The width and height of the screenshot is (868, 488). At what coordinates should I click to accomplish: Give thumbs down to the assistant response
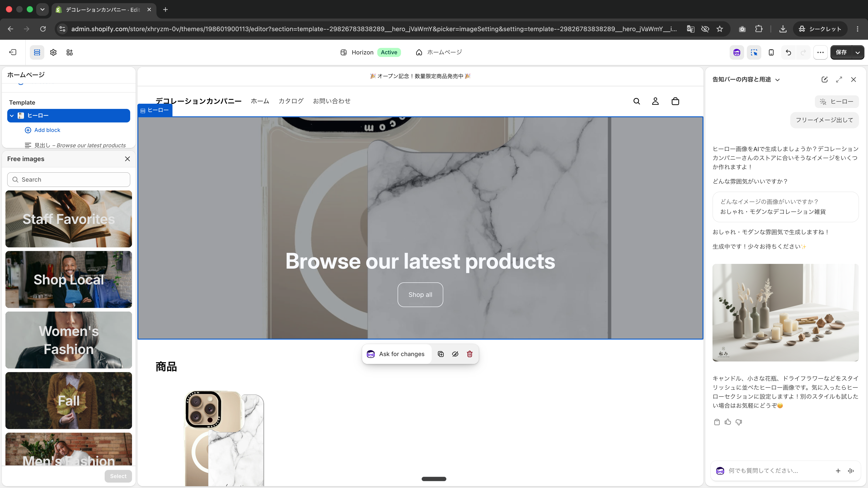pos(739,422)
